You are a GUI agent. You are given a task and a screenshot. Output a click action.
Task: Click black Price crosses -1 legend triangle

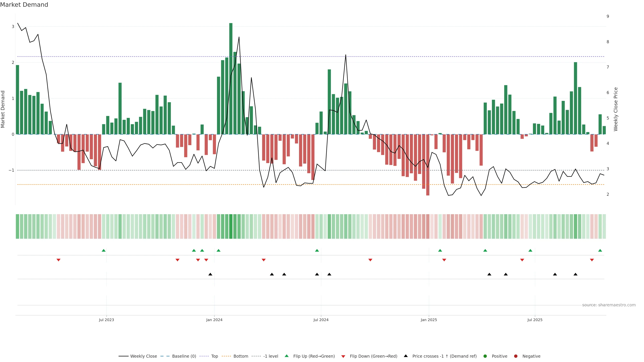click(406, 356)
